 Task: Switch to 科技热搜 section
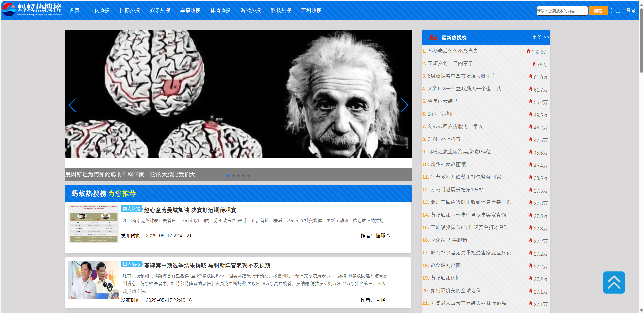281,10
